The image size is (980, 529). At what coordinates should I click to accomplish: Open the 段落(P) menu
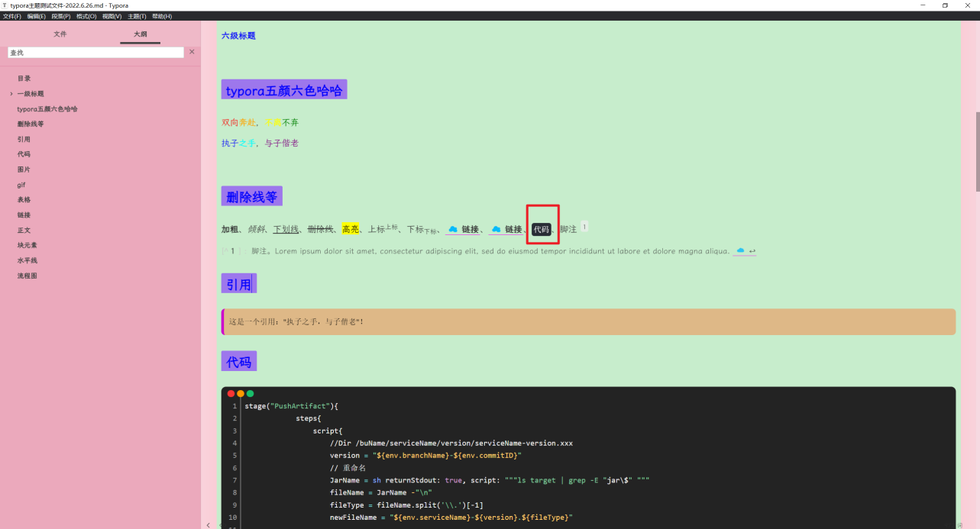(x=61, y=16)
